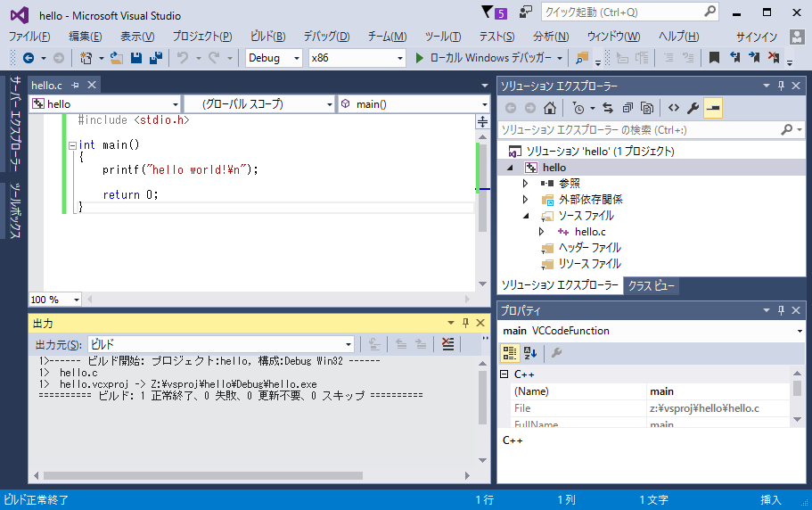Click the クイック起動 search field
The width and height of the screenshot is (812, 510).
pyautogui.click(x=629, y=12)
